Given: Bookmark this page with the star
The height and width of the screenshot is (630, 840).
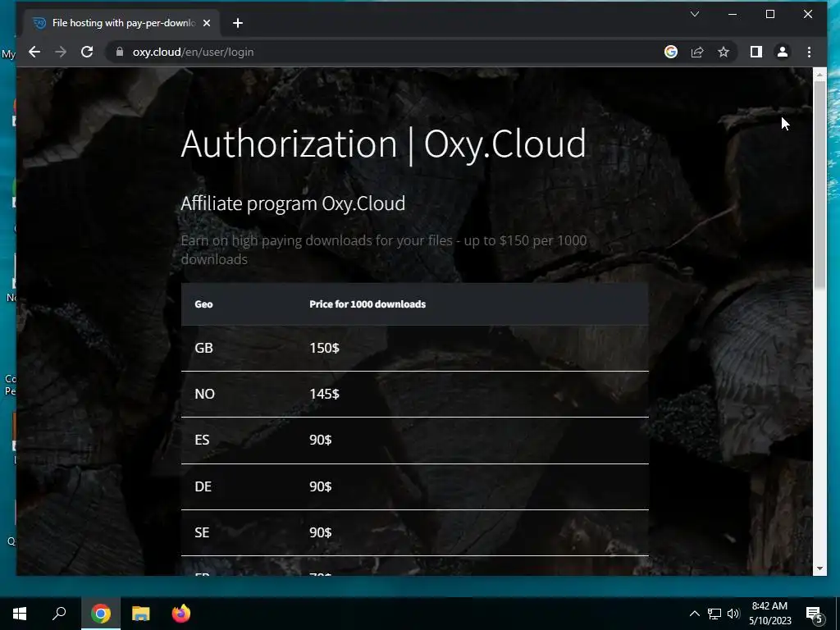Looking at the screenshot, I should click(x=724, y=52).
